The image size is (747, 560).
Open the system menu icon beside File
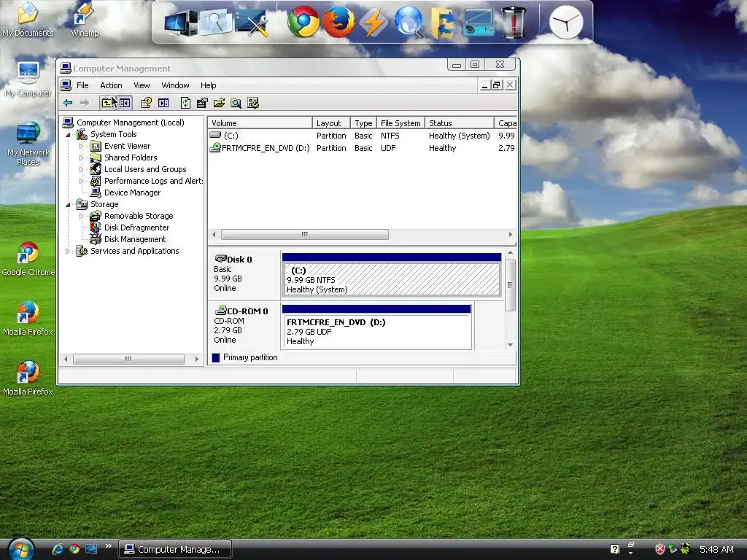point(66,85)
